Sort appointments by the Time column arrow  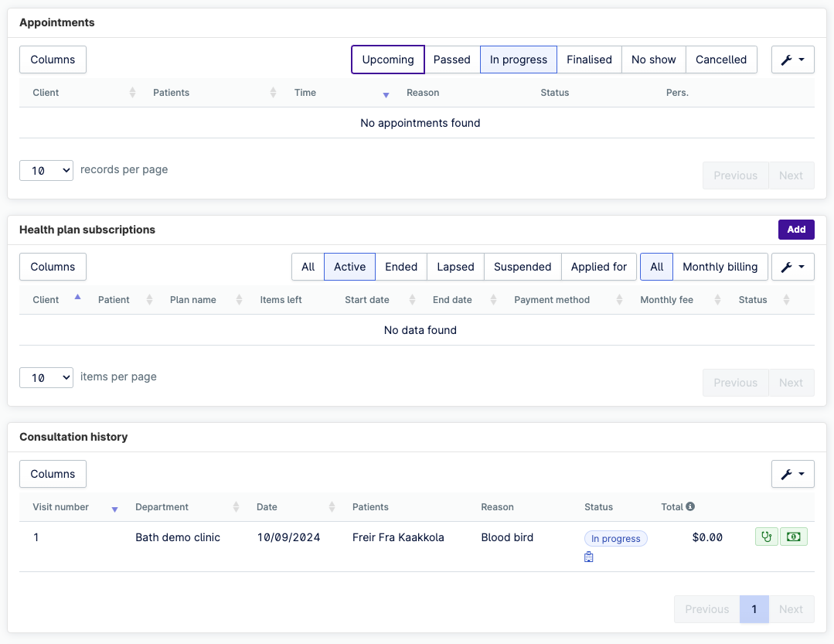386,94
